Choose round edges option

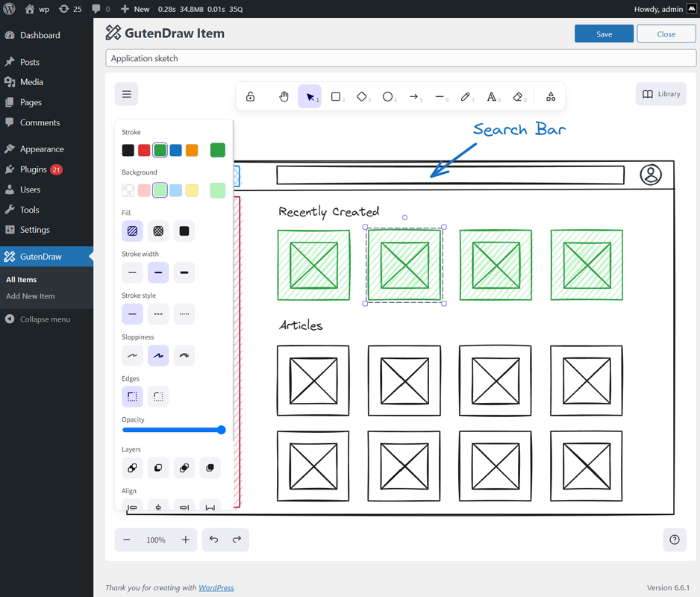tap(158, 396)
